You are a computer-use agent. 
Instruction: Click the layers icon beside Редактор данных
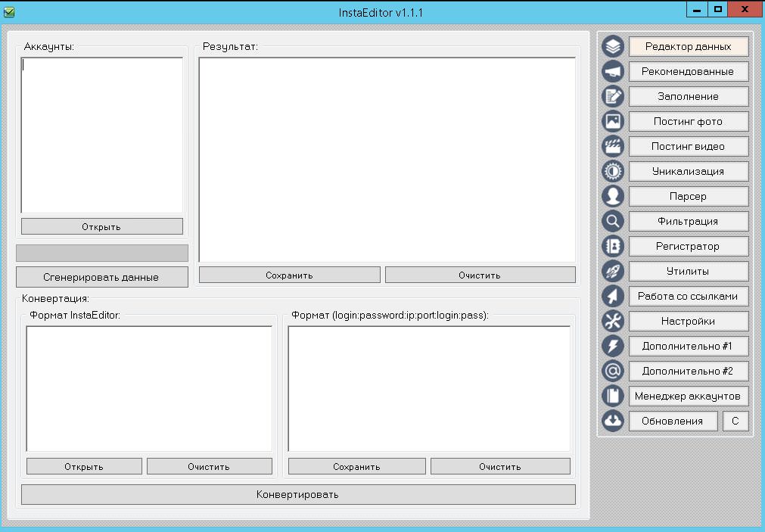point(613,47)
